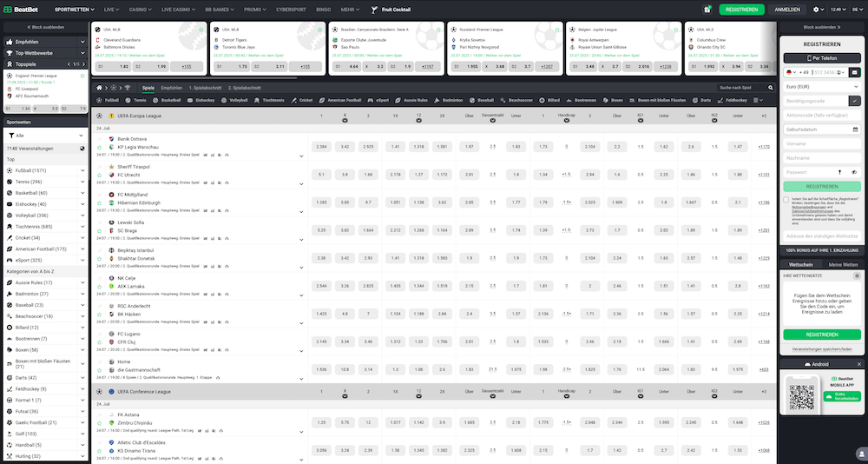Expand Banik Ostrava match details chevron
This screenshot has height=464, width=868.
tap(301, 156)
